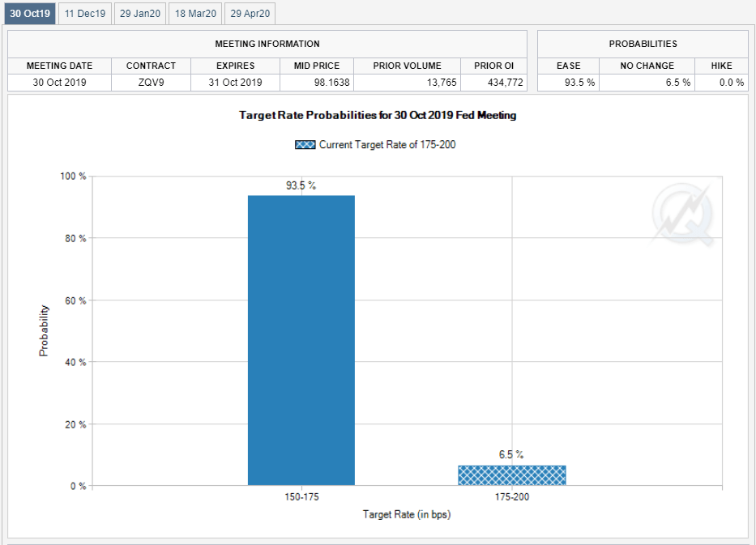Image resolution: width=756 pixels, height=545 pixels.
Task: Click the PRIOR VOLUME column header
Action: point(407,66)
